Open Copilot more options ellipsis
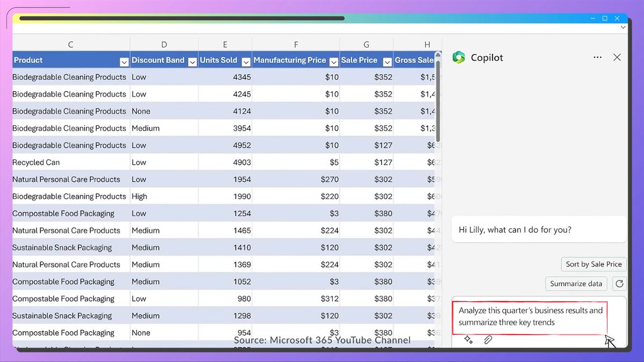 597,57
